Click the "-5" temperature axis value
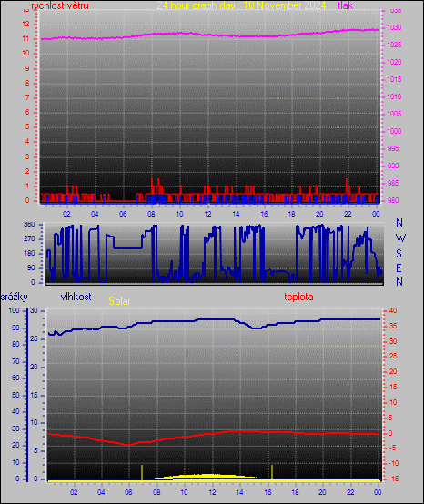 coord(392,449)
